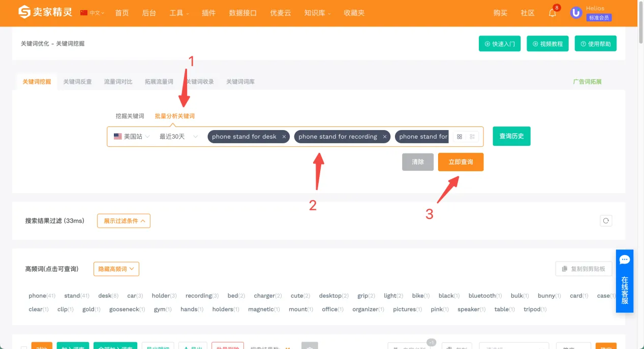Screen dimensions: 644x349
Task: Switch to the 关键词反查 tab
Action: 77,81
